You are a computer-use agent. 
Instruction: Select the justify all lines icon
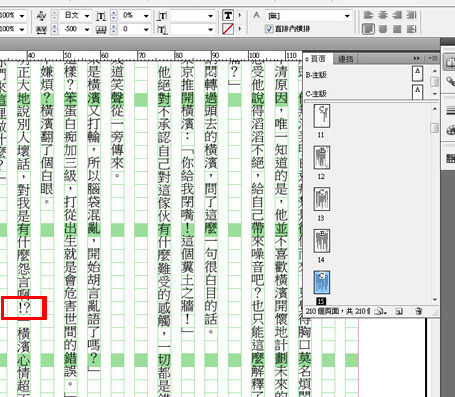pos(412,29)
